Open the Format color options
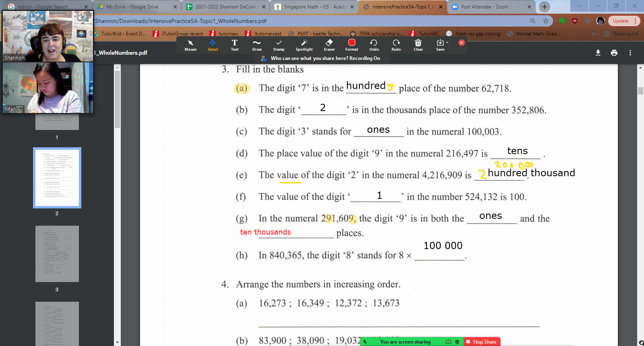 pyautogui.click(x=351, y=45)
